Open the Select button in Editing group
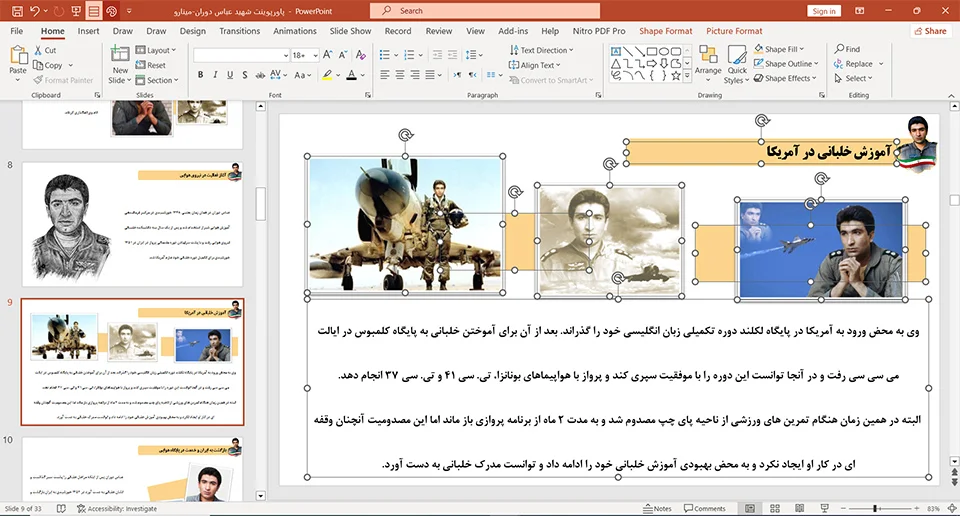The width and height of the screenshot is (960, 516). tap(853, 78)
